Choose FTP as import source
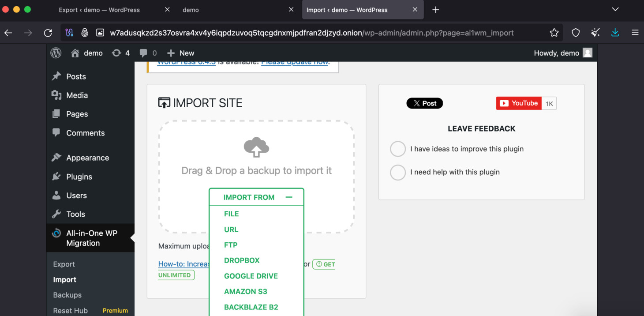 point(231,245)
